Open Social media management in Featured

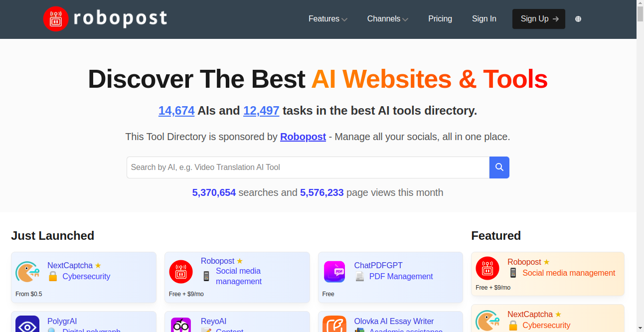tap(569, 273)
